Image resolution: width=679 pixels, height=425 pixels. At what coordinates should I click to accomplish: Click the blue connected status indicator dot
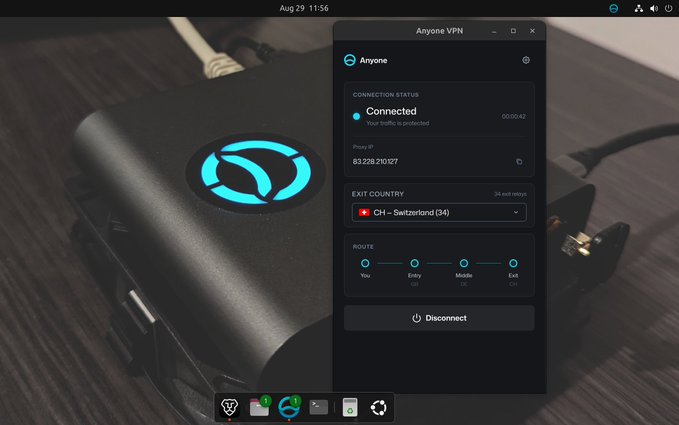(356, 116)
